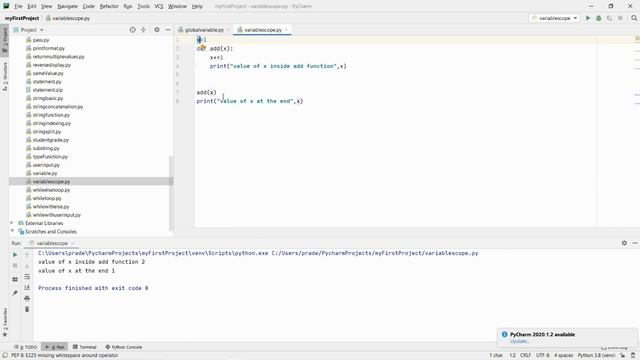The image size is (640, 360).
Task: Close the variablescope.py editor tab
Action: click(287, 30)
